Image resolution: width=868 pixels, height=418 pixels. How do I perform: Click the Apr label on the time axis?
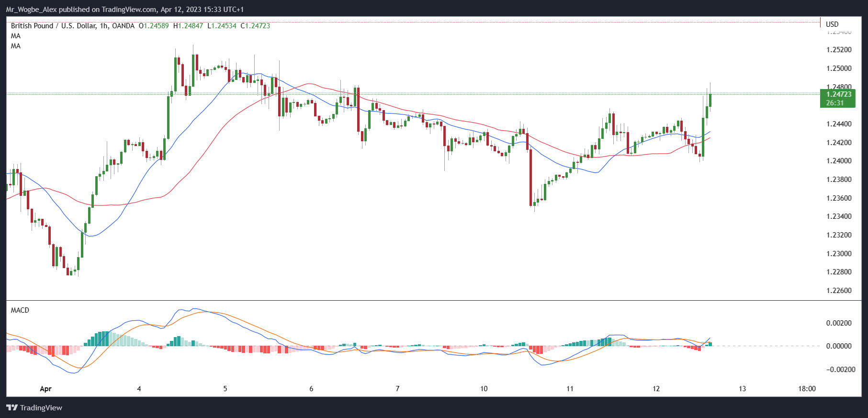(x=45, y=389)
